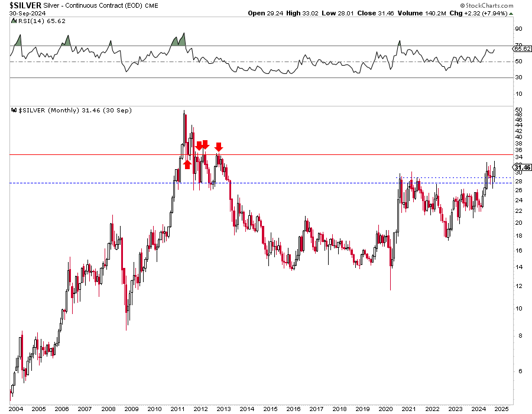532x414 pixels.
Task: Click the 2011 year label on time axis
Action: [154, 409]
